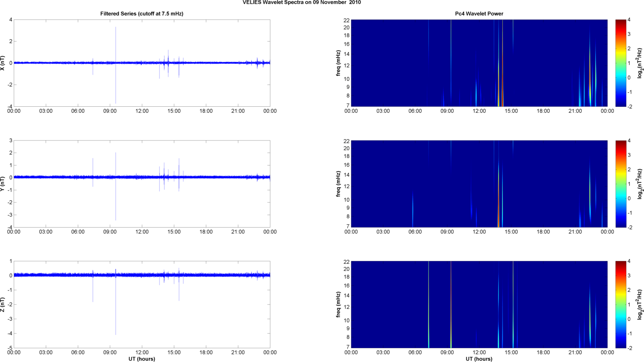Click freq (mHz) label of top spectrogram
This screenshot has width=644, height=362.
tap(338, 63)
